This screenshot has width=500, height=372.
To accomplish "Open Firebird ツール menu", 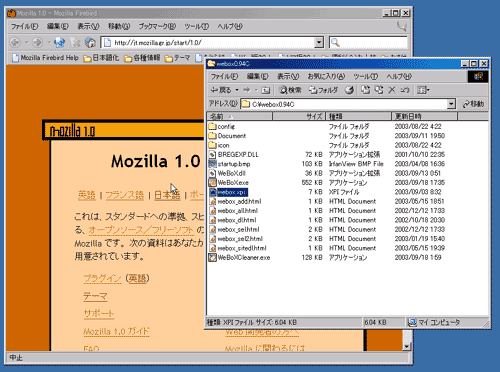I will pyautogui.click(x=196, y=26).
